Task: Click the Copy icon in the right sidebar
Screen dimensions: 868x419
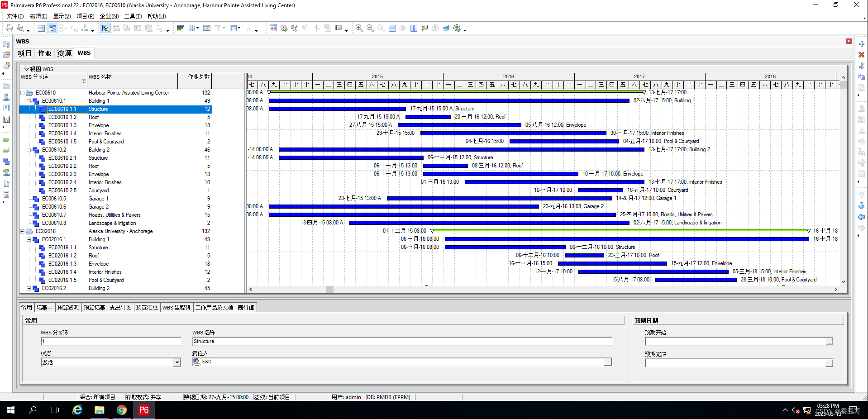Action: coord(862,76)
